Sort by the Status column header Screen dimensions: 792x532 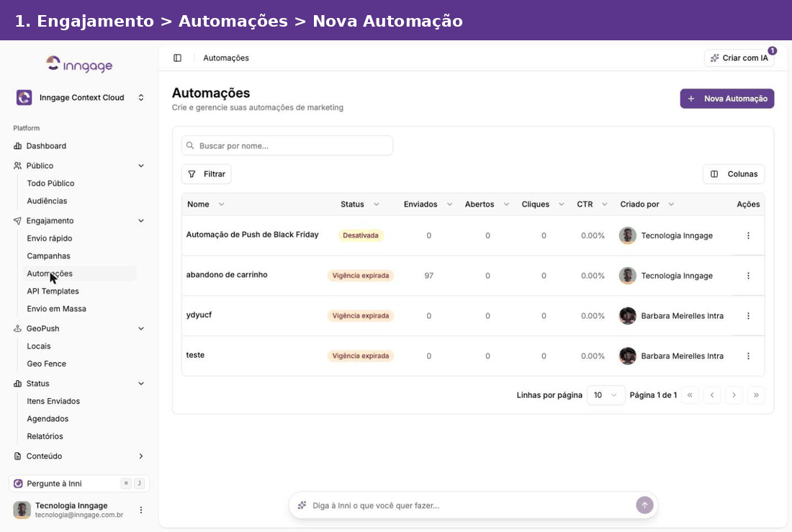point(359,204)
